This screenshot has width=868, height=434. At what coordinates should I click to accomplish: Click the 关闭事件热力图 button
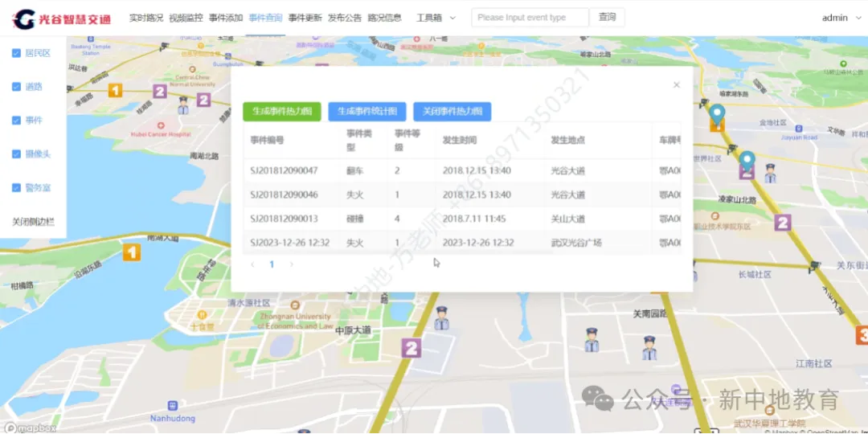pyautogui.click(x=452, y=111)
